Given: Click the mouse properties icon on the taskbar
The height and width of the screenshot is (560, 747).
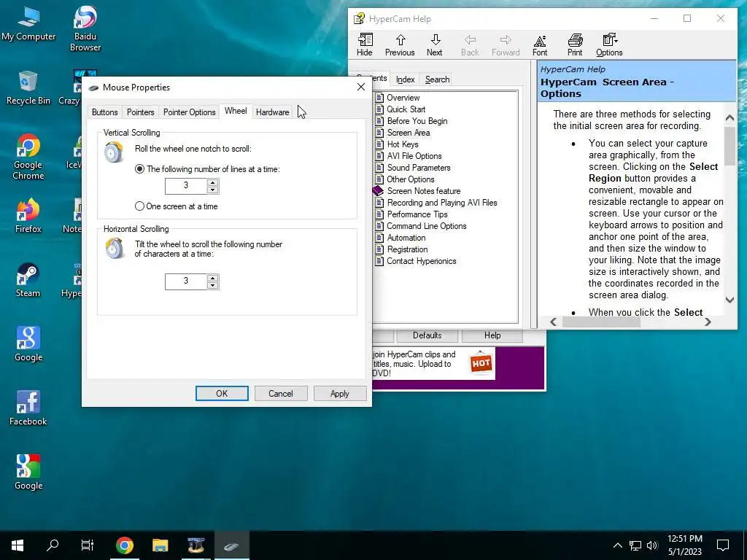Looking at the screenshot, I should pos(231,545).
